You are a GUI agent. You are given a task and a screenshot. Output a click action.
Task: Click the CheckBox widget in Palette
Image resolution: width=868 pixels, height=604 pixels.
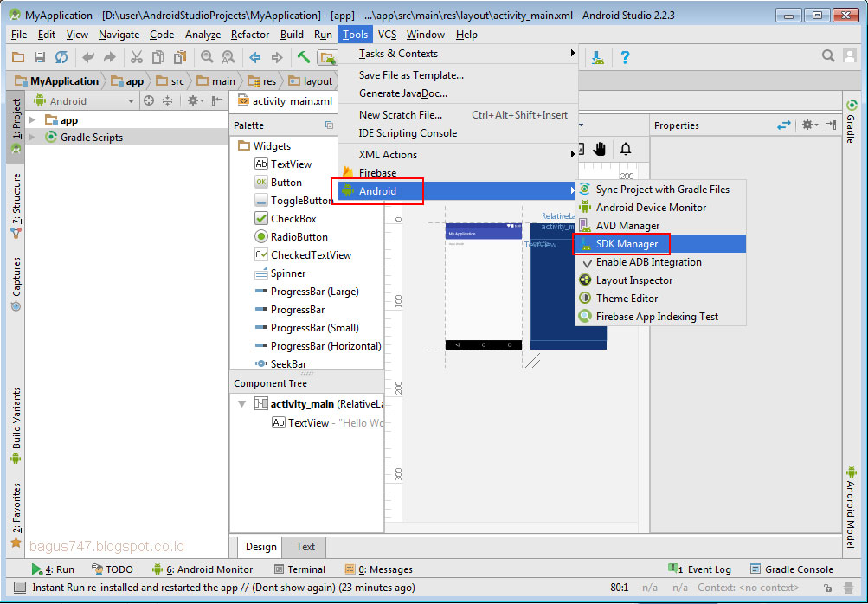(x=293, y=219)
